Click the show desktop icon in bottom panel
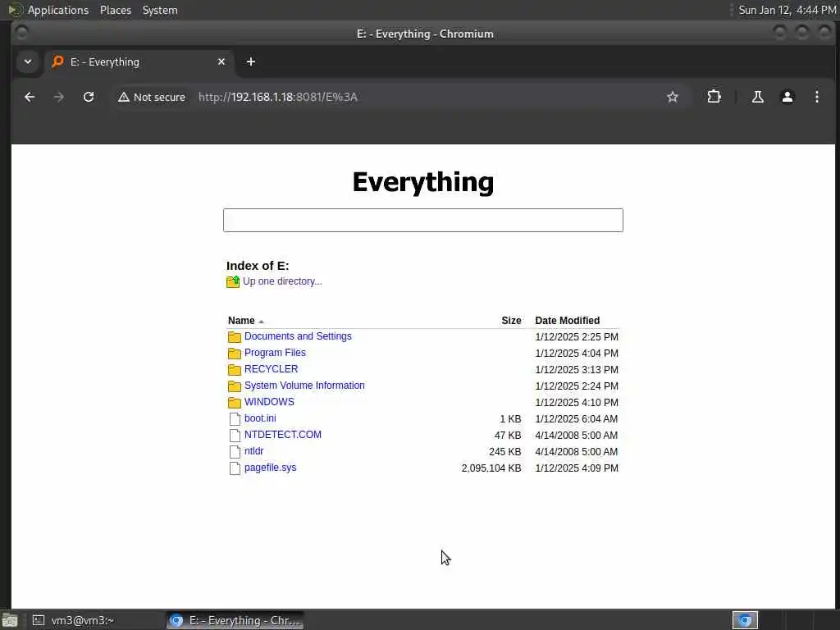Screen dimensions: 840x630 pos(10,621)
